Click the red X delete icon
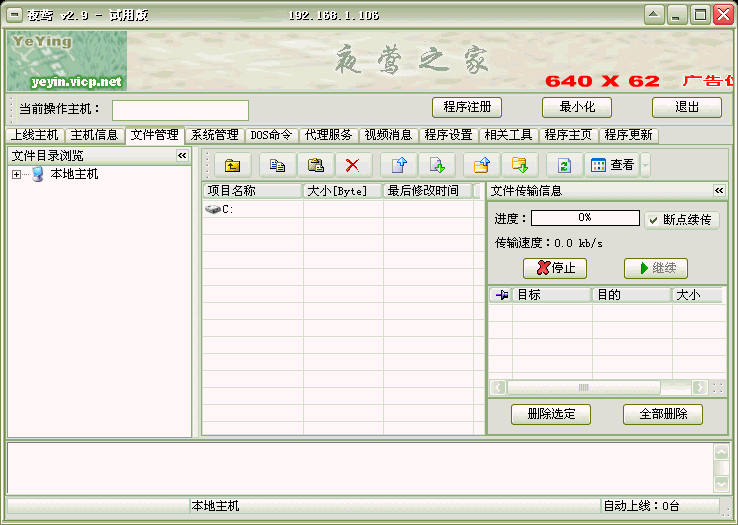The height and width of the screenshot is (525, 738). click(x=352, y=166)
